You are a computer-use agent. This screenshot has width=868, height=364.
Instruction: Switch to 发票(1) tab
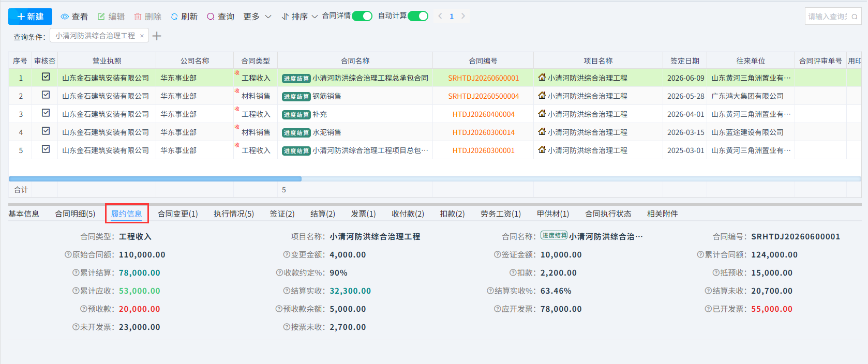click(363, 214)
